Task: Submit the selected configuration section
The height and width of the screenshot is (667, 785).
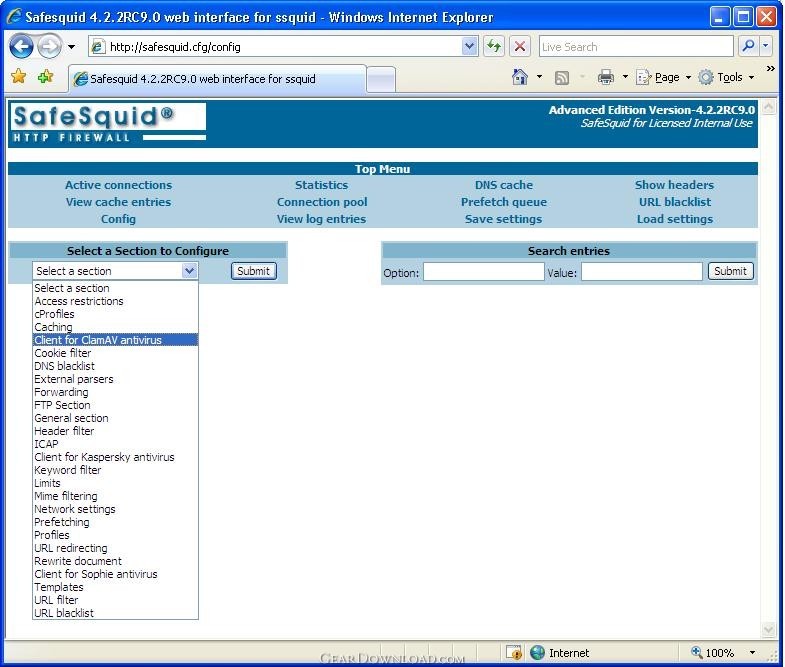Action: [253, 271]
